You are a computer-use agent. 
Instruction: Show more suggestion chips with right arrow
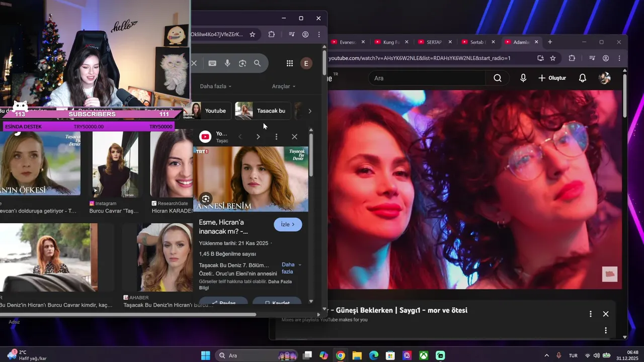coord(309,111)
